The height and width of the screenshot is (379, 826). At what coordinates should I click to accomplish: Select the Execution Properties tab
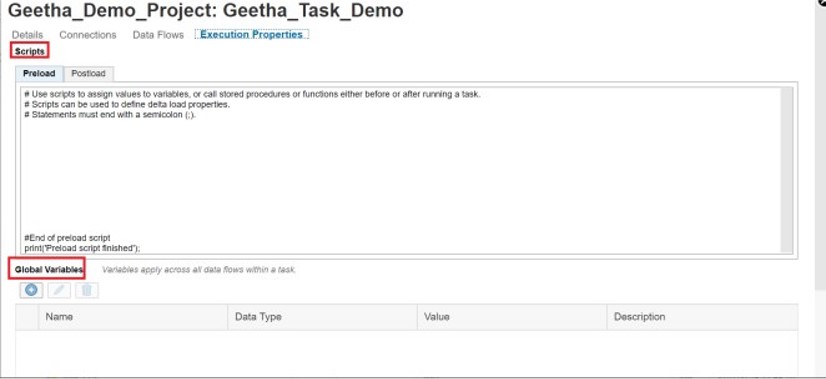[251, 34]
